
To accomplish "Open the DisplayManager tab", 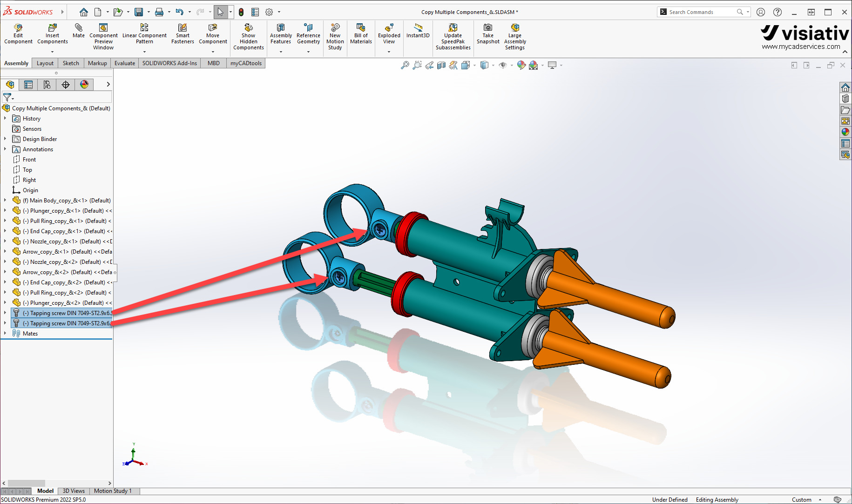I will [84, 84].
